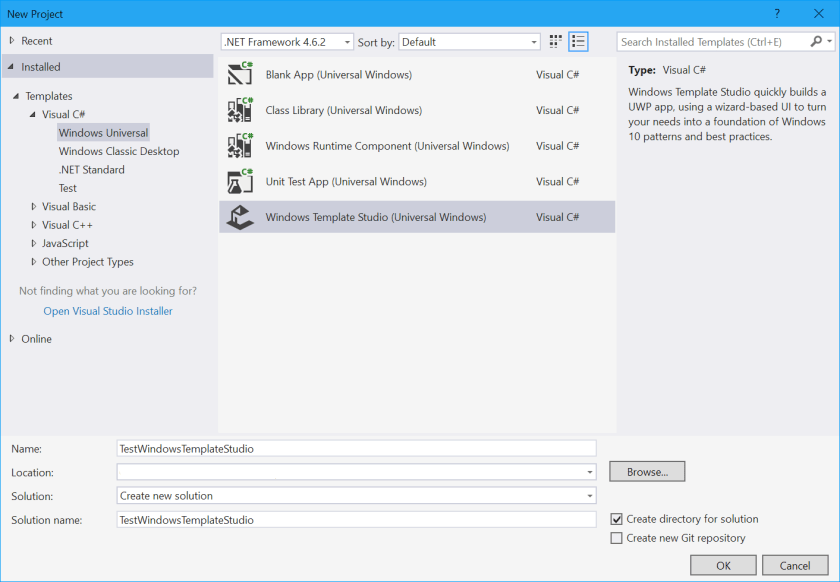Click the Browse button for location

click(646, 471)
